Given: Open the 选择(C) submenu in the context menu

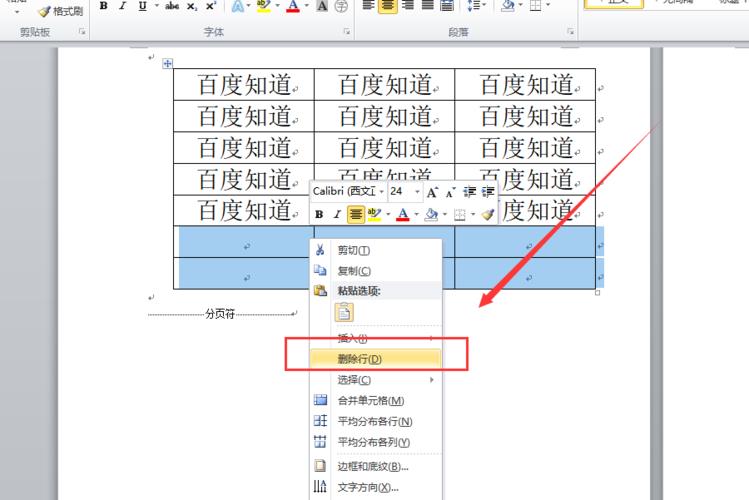Looking at the screenshot, I should [375, 380].
